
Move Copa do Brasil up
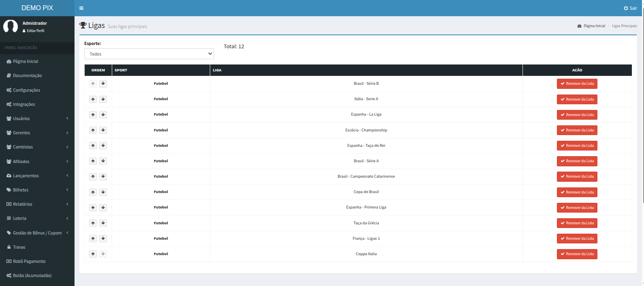93,192
